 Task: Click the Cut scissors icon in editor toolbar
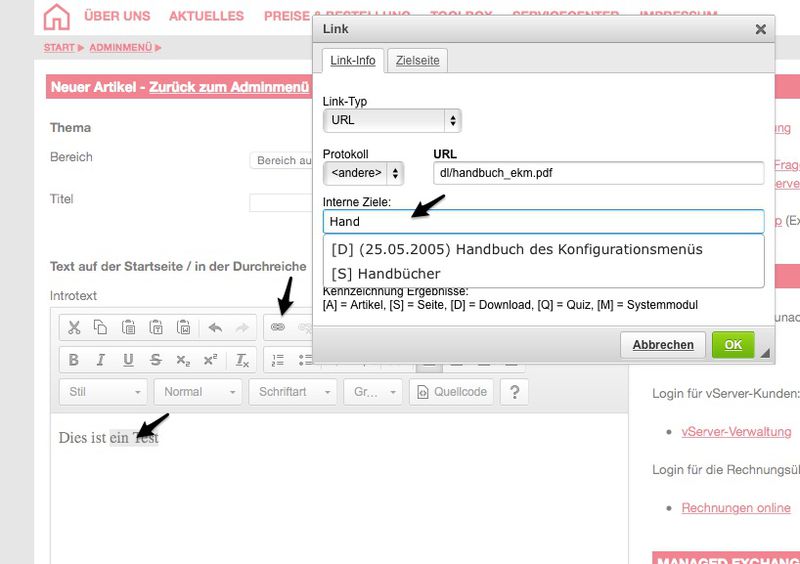(73, 327)
